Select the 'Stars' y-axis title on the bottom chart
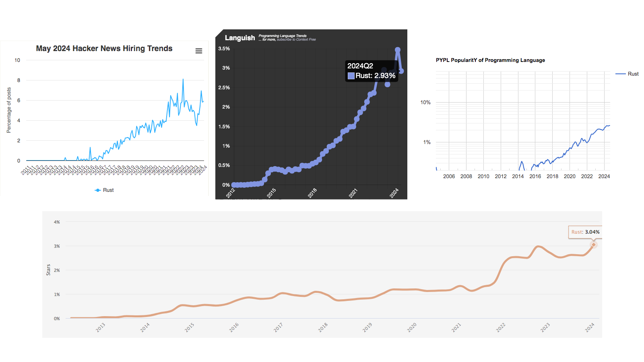This screenshot has width=644, height=362. coord(49,270)
